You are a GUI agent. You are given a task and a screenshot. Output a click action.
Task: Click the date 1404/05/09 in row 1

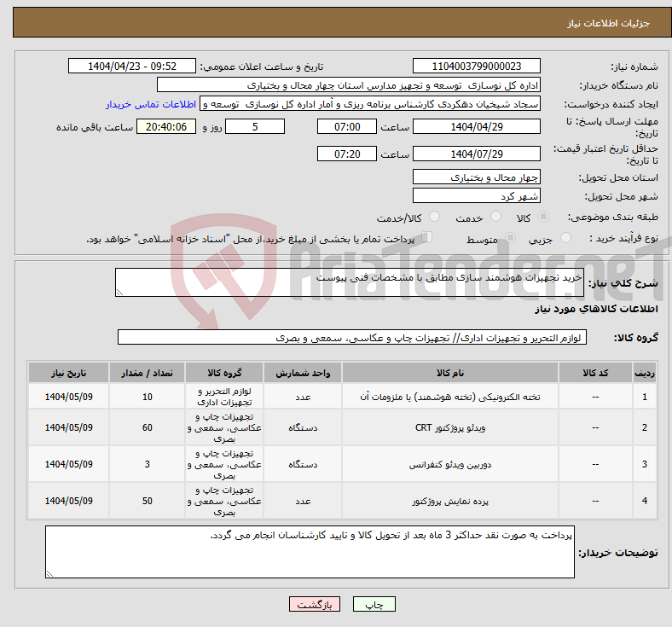(68, 397)
